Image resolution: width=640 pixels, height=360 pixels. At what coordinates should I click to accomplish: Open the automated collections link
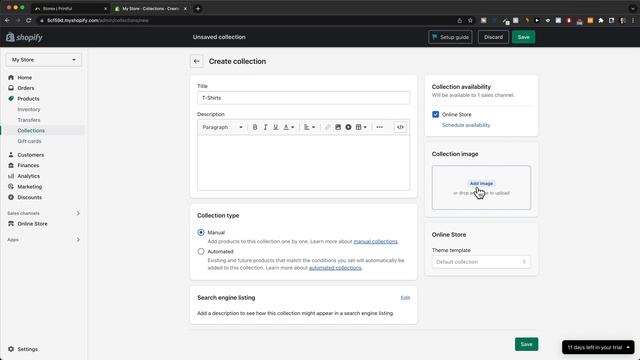coord(335,268)
